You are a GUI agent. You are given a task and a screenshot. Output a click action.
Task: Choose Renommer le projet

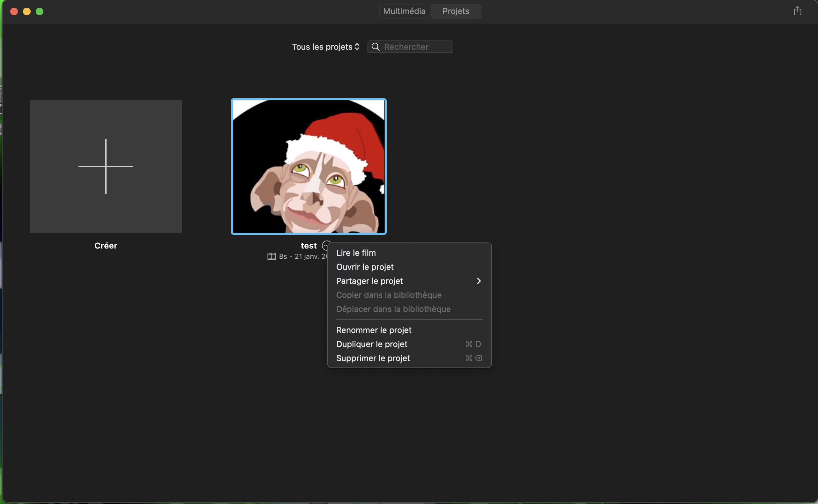373,330
